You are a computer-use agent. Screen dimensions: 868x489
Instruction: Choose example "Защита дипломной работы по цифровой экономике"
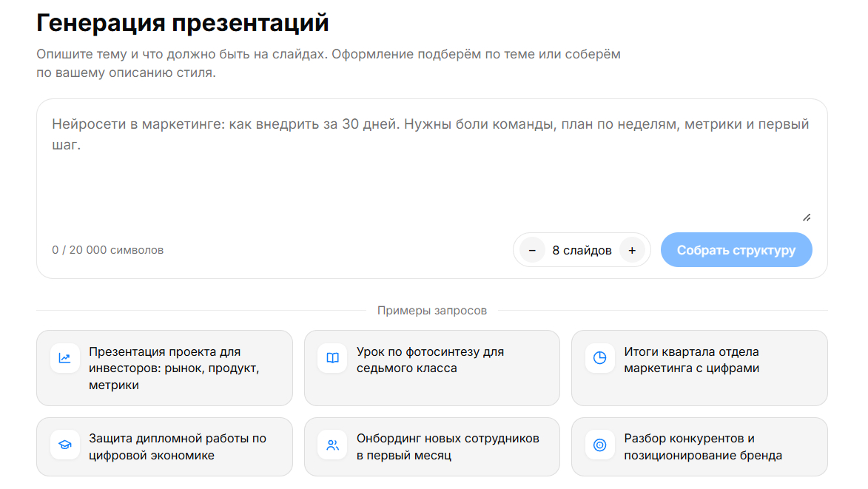click(x=164, y=447)
